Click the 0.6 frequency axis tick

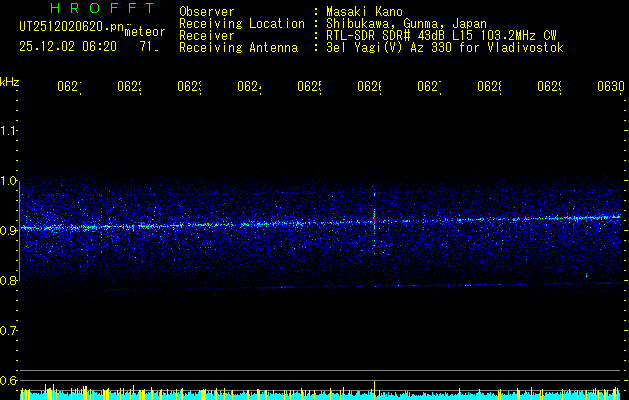point(9,380)
